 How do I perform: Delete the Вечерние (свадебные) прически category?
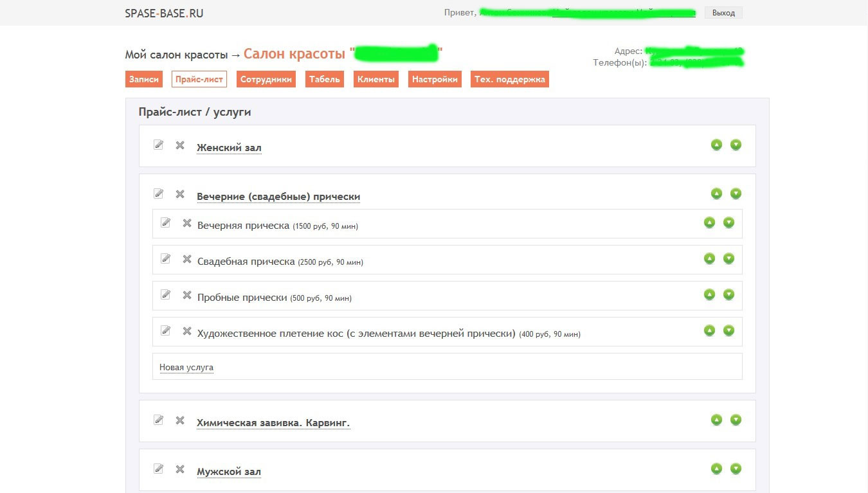click(x=180, y=194)
